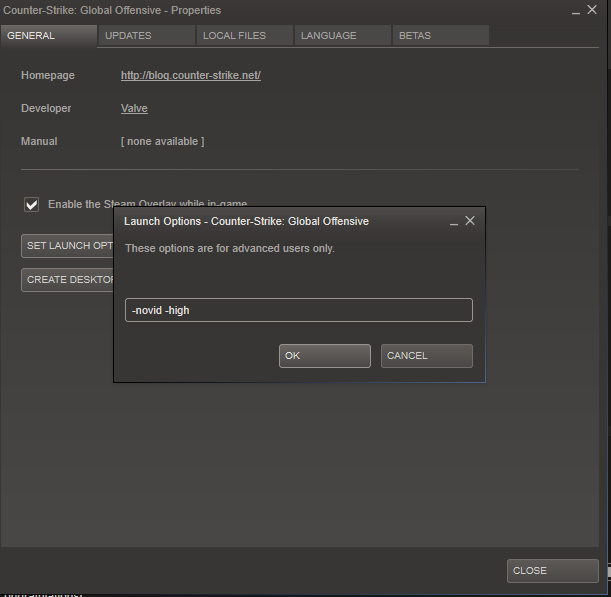Click the Close button in Properties window
Image resolution: width=611 pixels, height=597 pixels.
[553, 571]
